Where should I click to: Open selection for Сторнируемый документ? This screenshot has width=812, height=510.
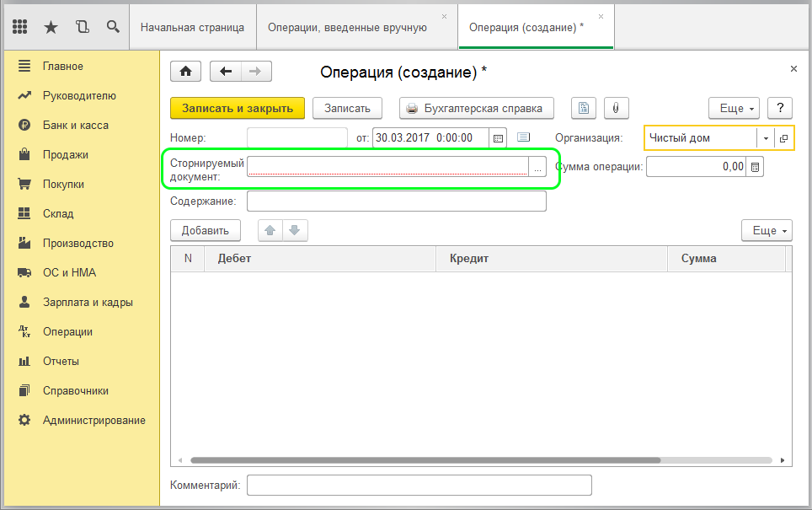[537, 166]
